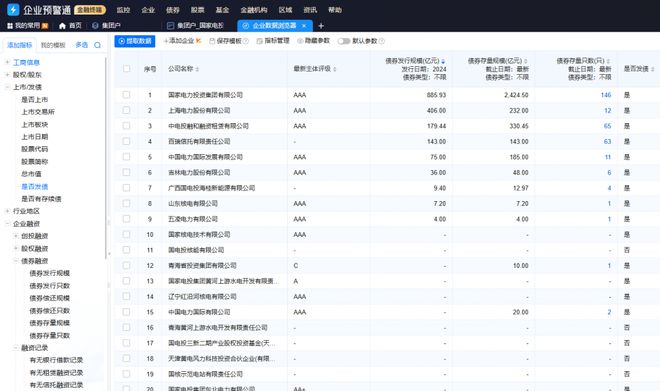The width and height of the screenshot is (660, 391).
Task: Open the 债券 menu
Action: pyautogui.click(x=173, y=10)
